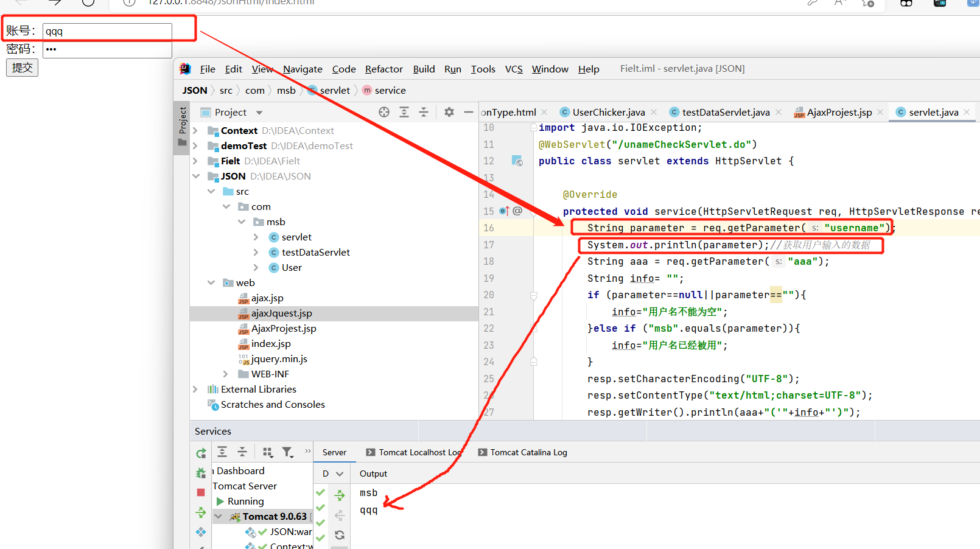
Task: Collapse the src folder
Action: click(211, 191)
